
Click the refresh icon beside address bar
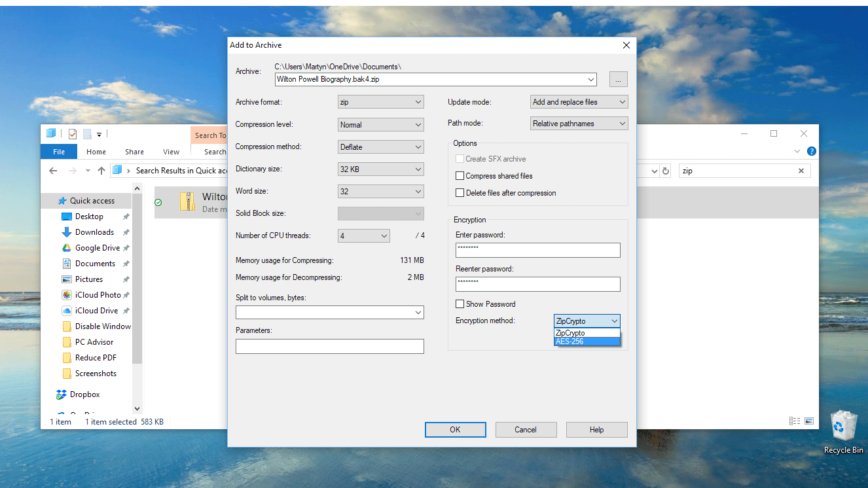[x=666, y=171]
